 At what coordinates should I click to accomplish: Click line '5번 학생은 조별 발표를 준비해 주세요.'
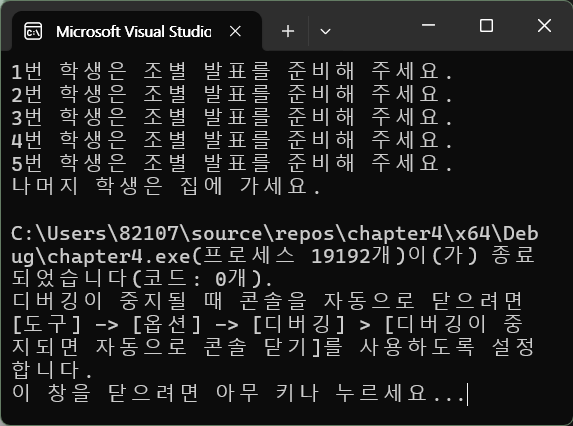coord(232,163)
